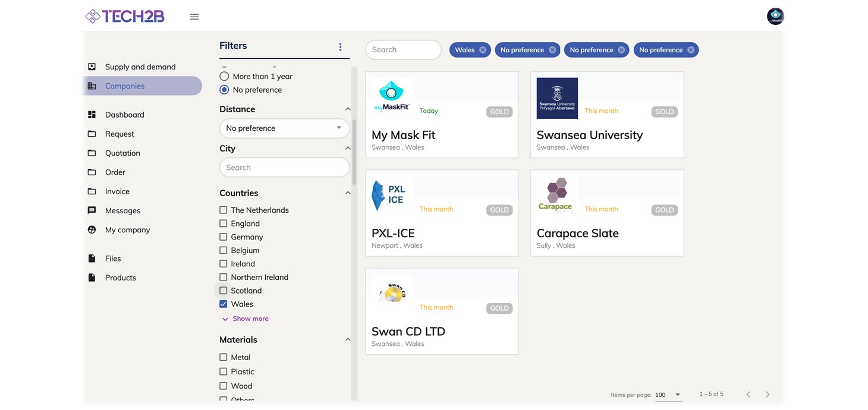Open the Swansea University company card

click(606, 115)
